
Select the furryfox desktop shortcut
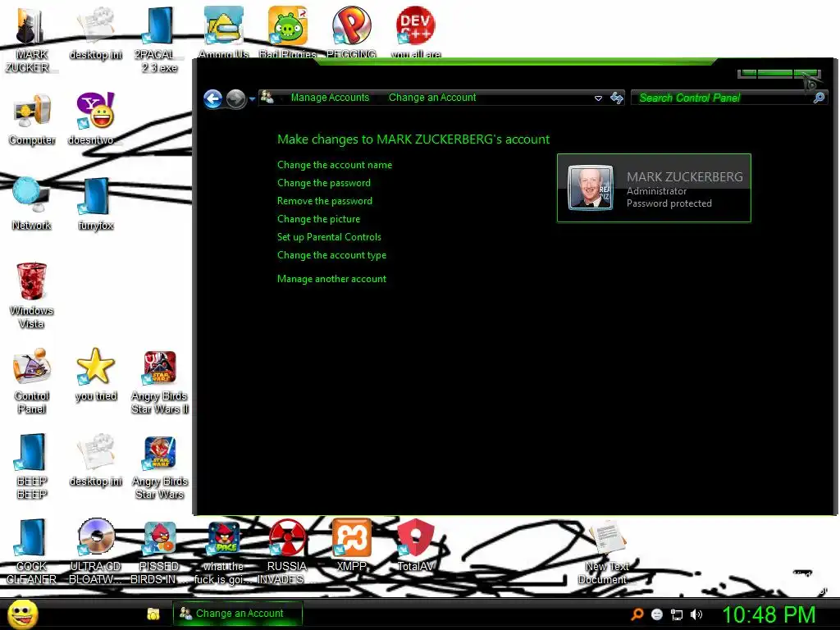point(95,204)
